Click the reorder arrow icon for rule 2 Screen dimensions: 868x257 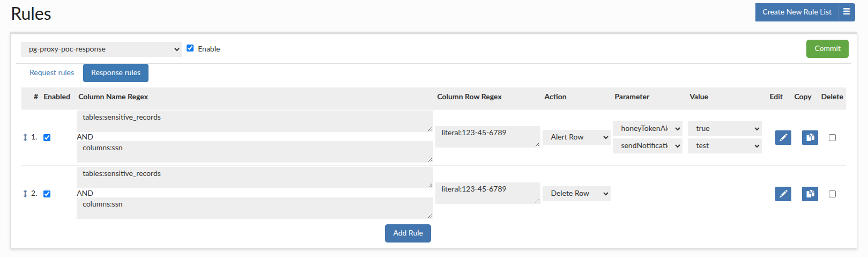[25, 194]
